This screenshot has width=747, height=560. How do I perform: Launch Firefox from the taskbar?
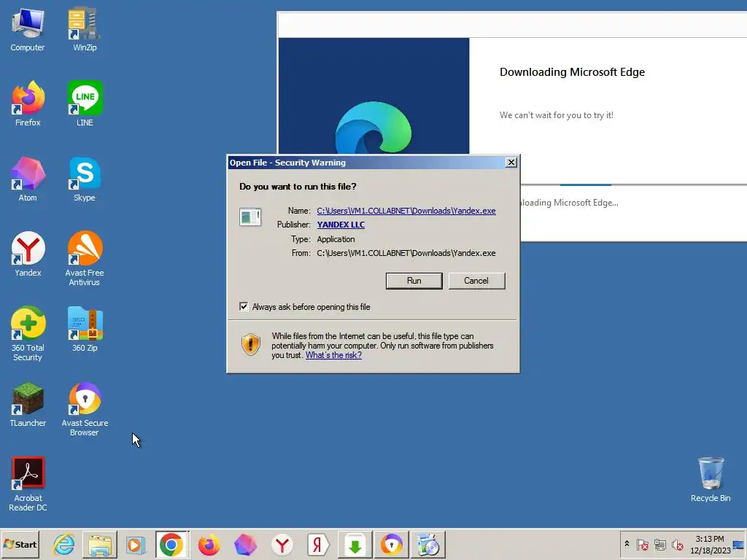[209, 544]
